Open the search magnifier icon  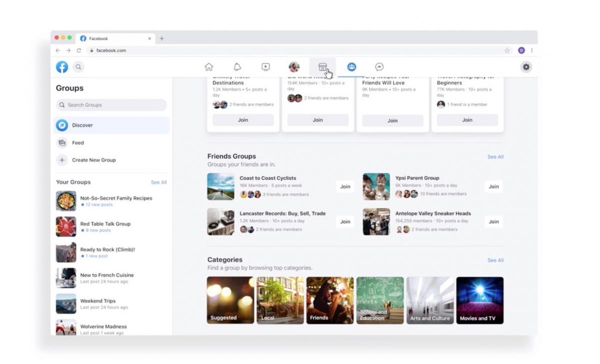[x=78, y=66]
